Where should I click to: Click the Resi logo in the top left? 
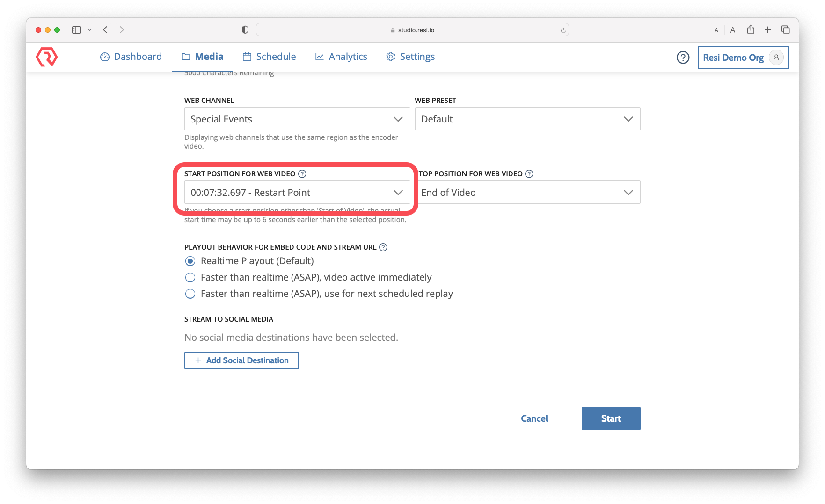point(46,57)
